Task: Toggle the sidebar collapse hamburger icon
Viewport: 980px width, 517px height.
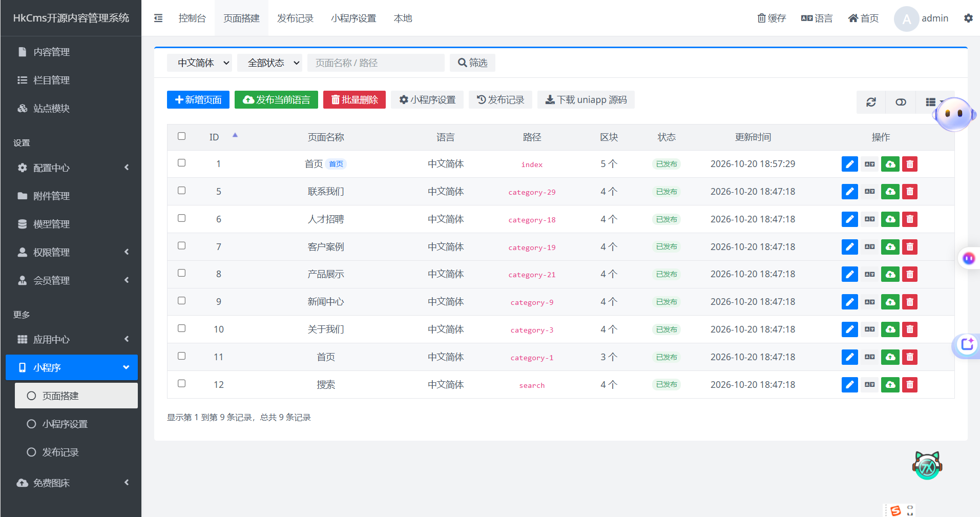Action: click(158, 18)
